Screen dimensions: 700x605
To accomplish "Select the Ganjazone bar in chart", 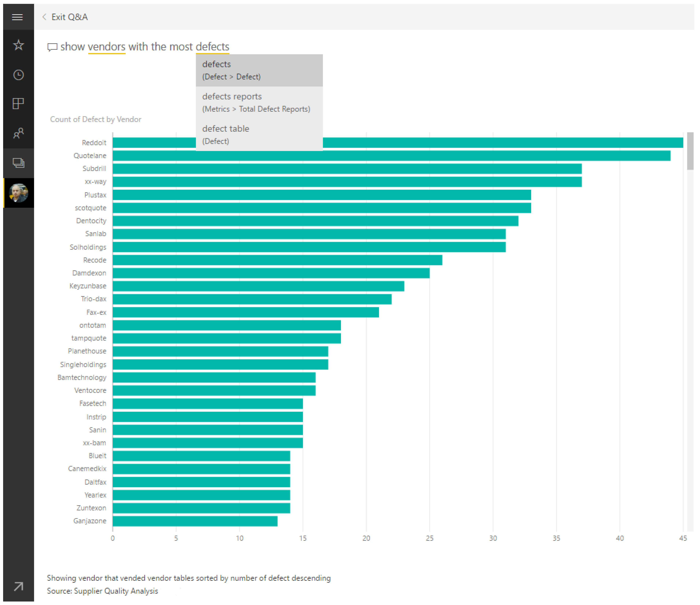I will coord(195,521).
